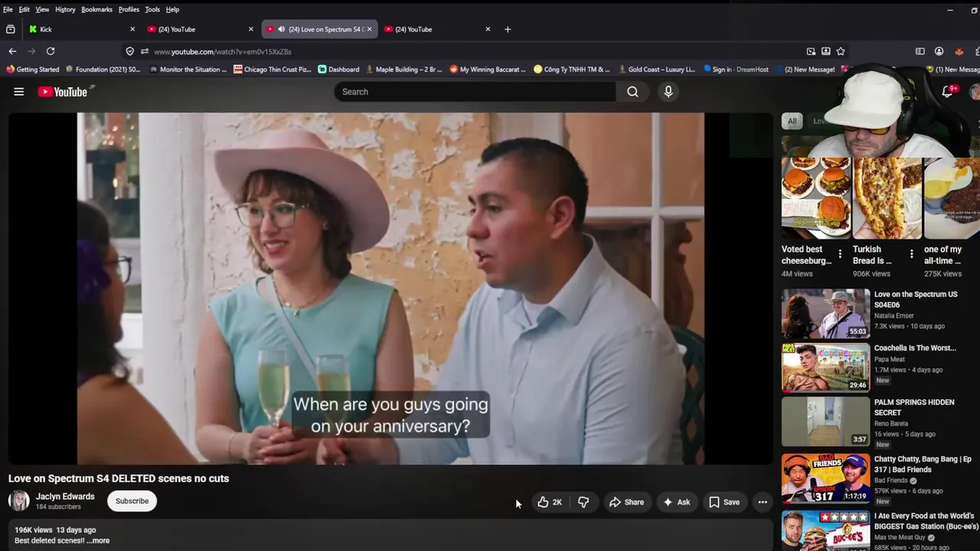Save the video to a playlist
This screenshot has width=980, height=551.
pos(724,502)
